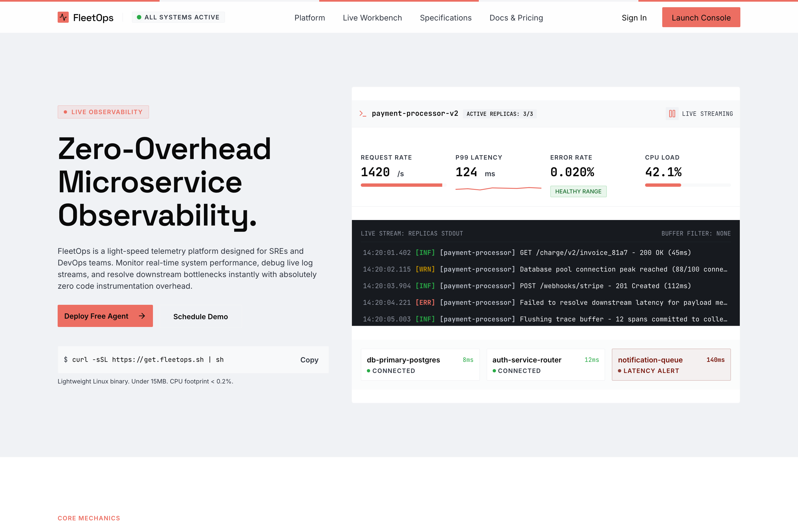The height and width of the screenshot is (532, 798).
Task: Click the FleetOps brand name
Action: coord(93,18)
